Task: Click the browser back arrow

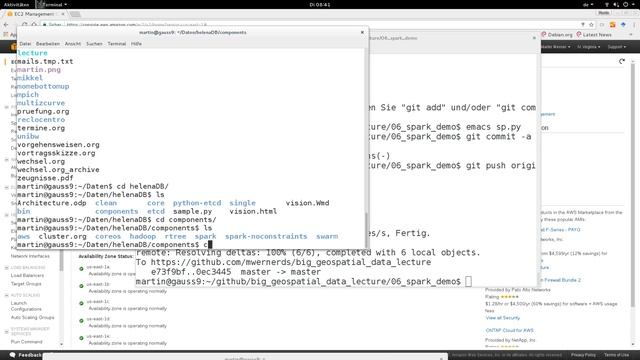Action: pyautogui.click(x=6, y=25)
